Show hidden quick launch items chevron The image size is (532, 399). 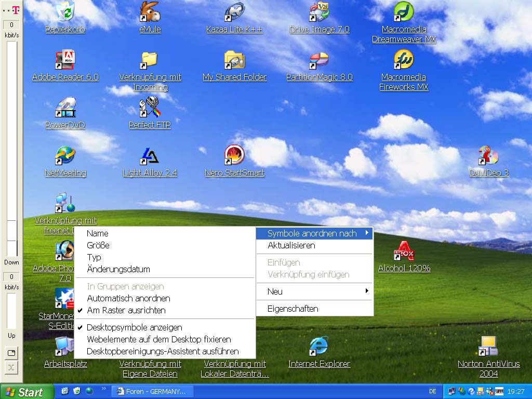[x=103, y=389]
